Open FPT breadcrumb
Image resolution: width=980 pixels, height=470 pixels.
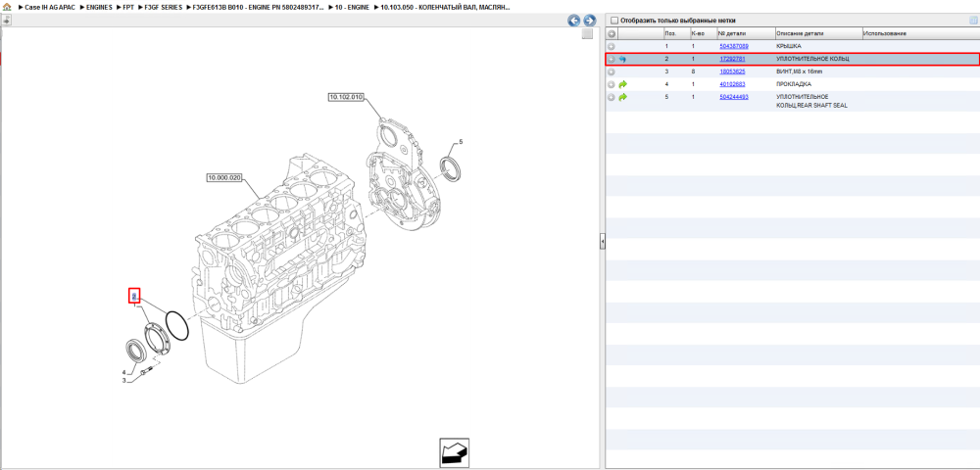tap(128, 7)
